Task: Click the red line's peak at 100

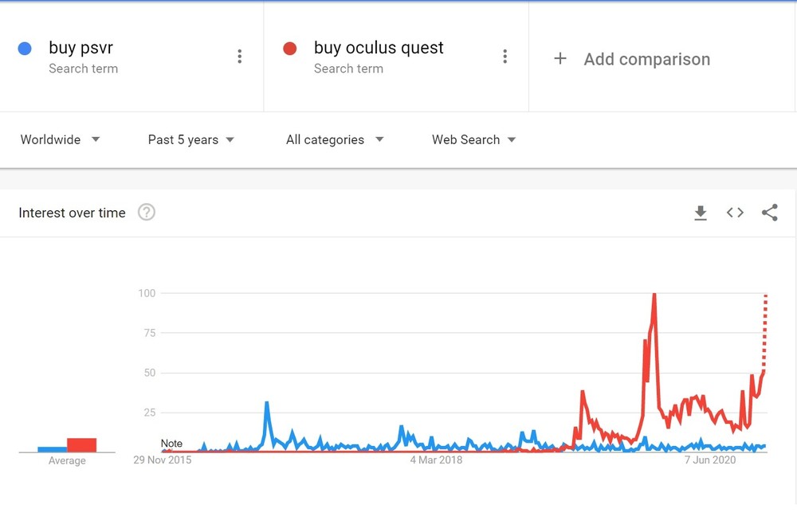Action: pos(654,295)
